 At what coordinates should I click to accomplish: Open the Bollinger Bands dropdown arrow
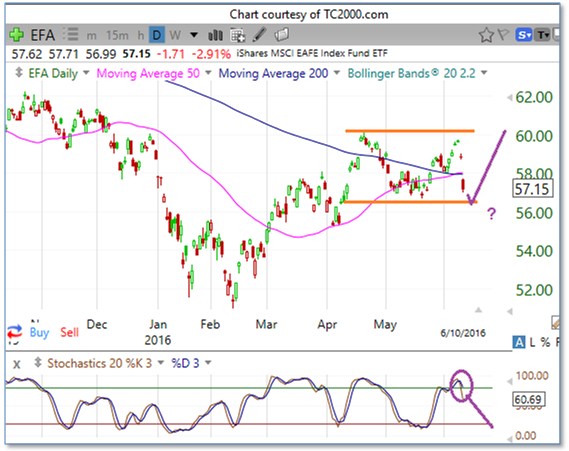484,73
